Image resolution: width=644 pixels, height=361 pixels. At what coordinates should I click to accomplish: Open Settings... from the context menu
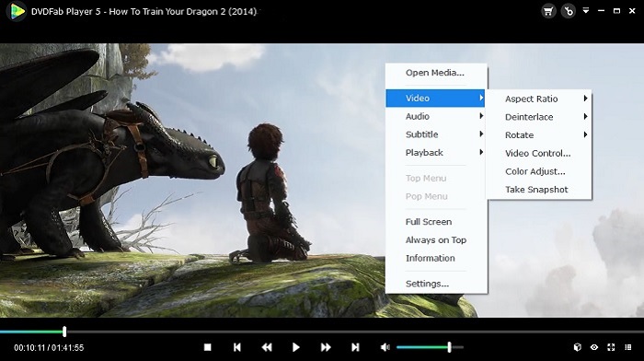coord(435,284)
